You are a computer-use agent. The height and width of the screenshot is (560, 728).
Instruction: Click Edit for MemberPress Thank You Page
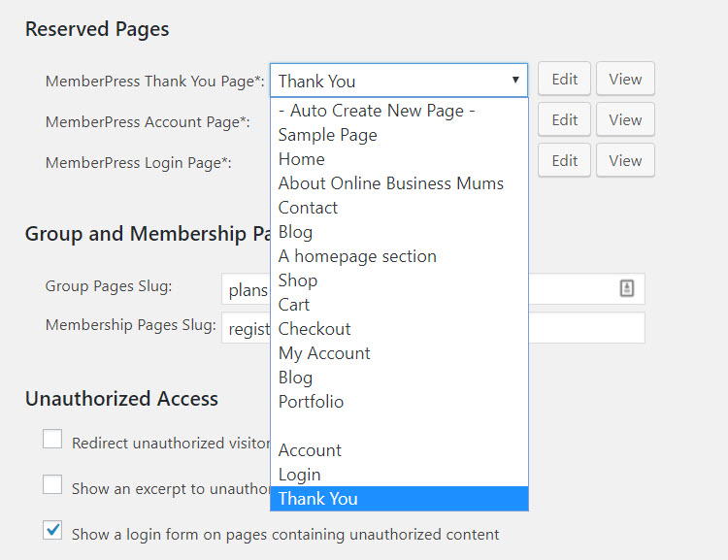click(x=564, y=80)
